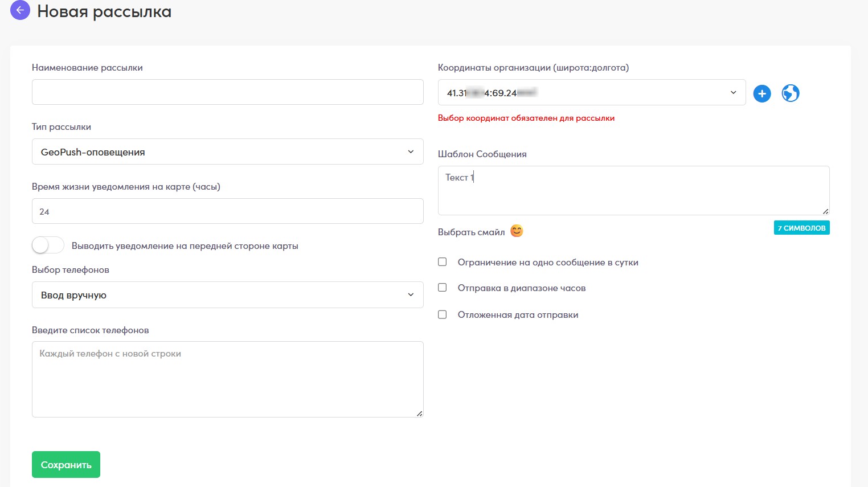868x487 pixels.
Task: Expand the Выбор телефонов dropdown
Action: pyautogui.click(x=228, y=295)
